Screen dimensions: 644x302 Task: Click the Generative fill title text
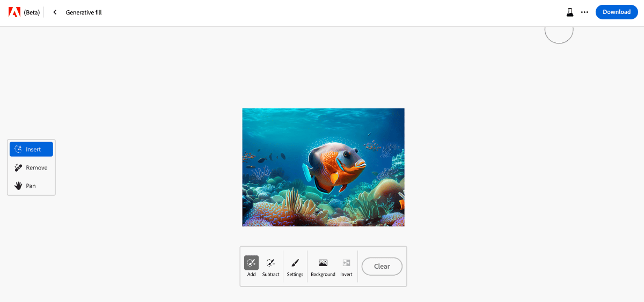click(84, 12)
